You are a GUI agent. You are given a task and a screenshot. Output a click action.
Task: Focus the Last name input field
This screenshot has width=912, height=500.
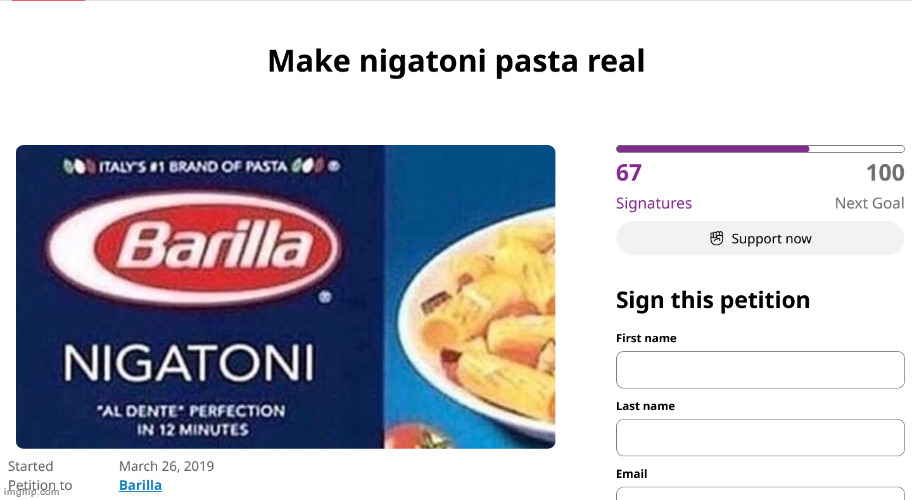(760, 438)
